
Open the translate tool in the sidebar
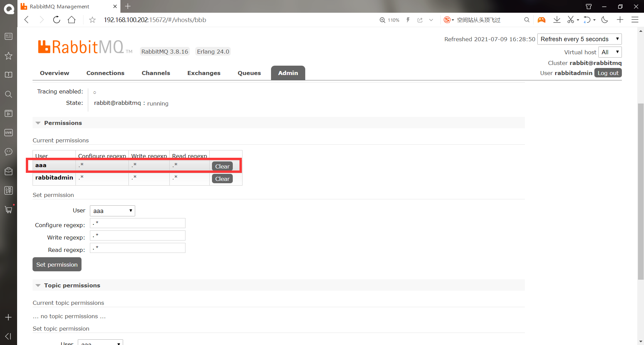(8, 190)
